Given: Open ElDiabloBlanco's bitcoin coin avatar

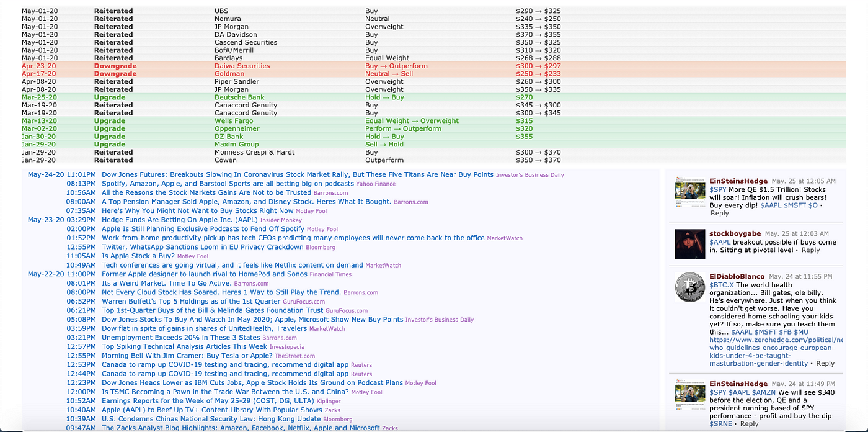Looking at the screenshot, I should pyautogui.click(x=690, y=288).
